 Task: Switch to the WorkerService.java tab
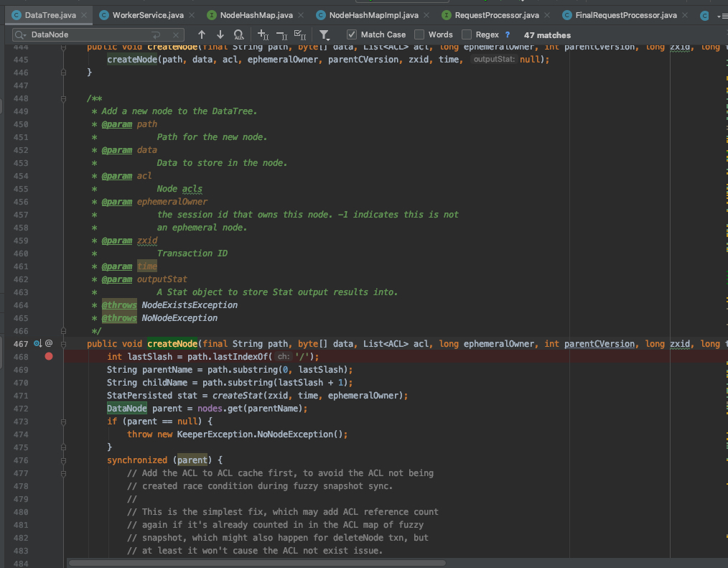coord(148,15)
